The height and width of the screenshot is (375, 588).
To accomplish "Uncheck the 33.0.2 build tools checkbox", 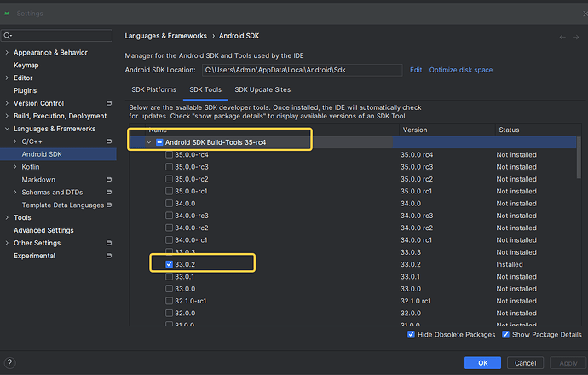I will [169, 264].
